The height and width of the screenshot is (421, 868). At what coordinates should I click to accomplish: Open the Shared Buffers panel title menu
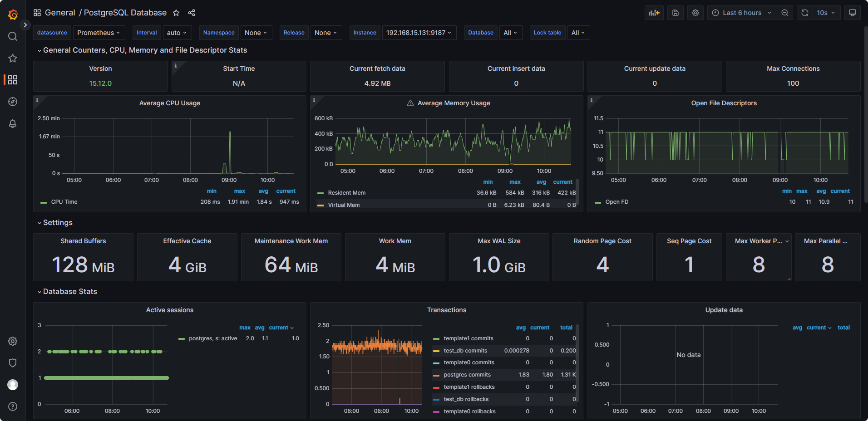83,241
